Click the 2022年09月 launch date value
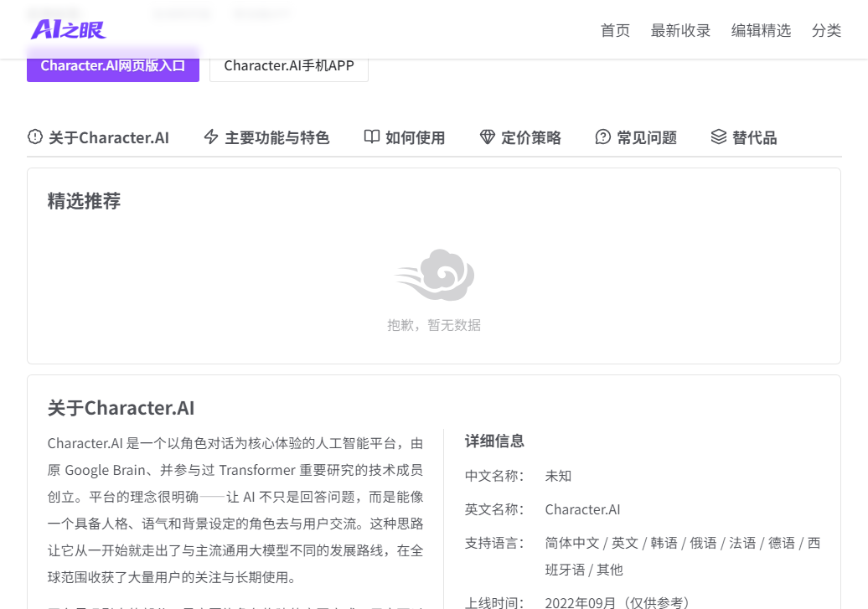 [617, 602]
